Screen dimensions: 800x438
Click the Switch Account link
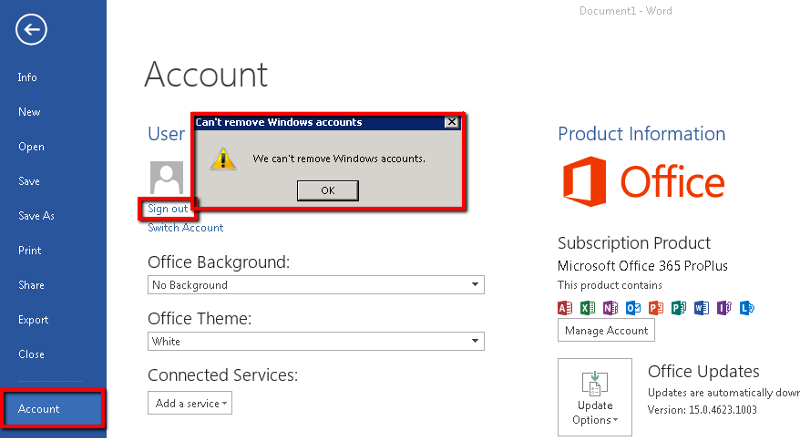(186, 228)
